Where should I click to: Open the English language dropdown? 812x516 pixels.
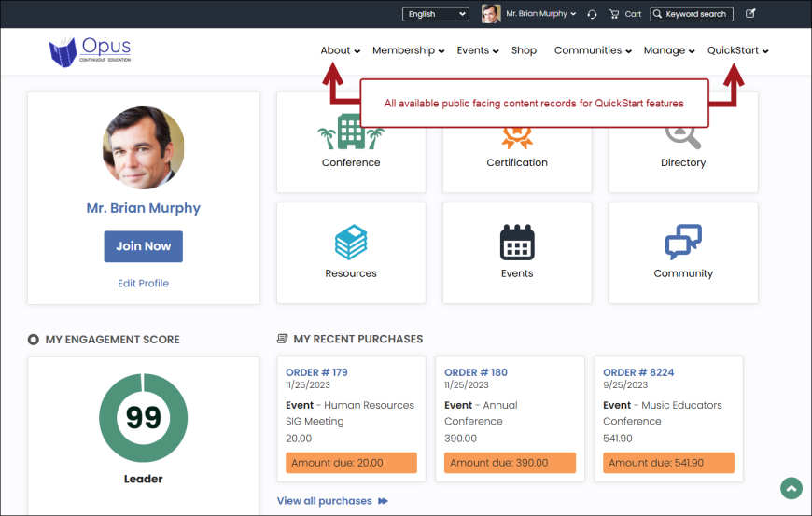tap(436, 14)
